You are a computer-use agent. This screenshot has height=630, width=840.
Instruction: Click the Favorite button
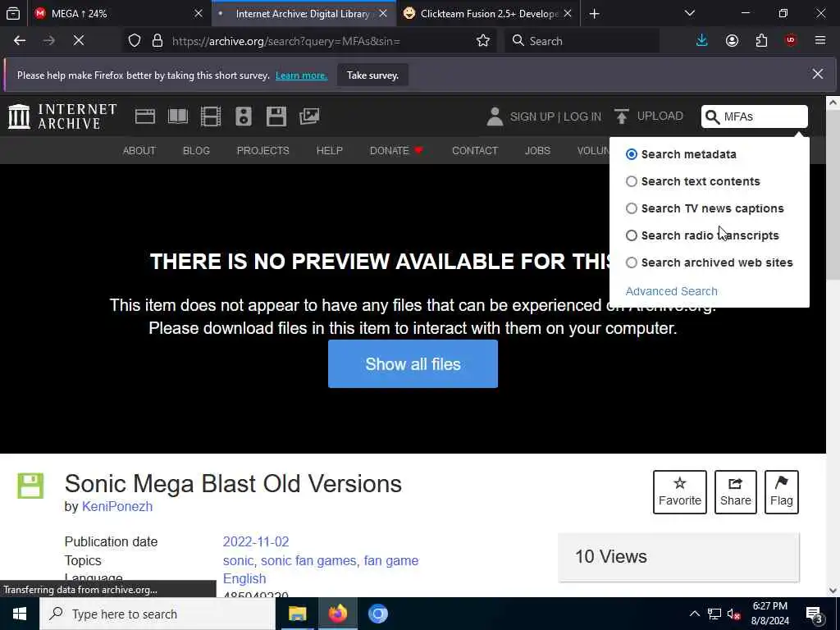point(680,492)
